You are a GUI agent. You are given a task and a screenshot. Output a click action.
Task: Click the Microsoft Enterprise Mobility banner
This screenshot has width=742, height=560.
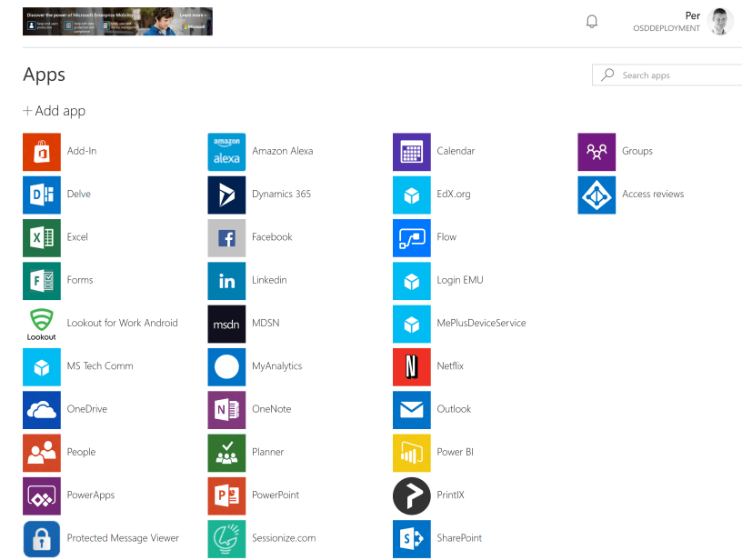tap(117, 22)
